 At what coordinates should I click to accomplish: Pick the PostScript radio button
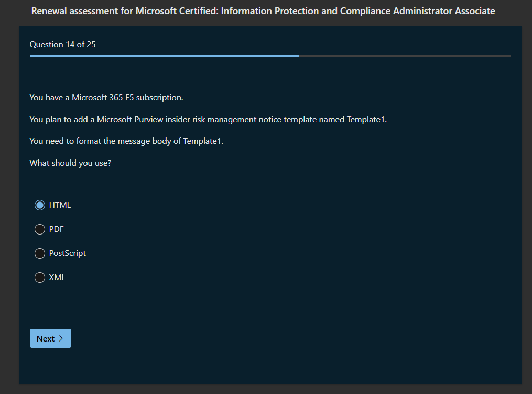(40, 253)
